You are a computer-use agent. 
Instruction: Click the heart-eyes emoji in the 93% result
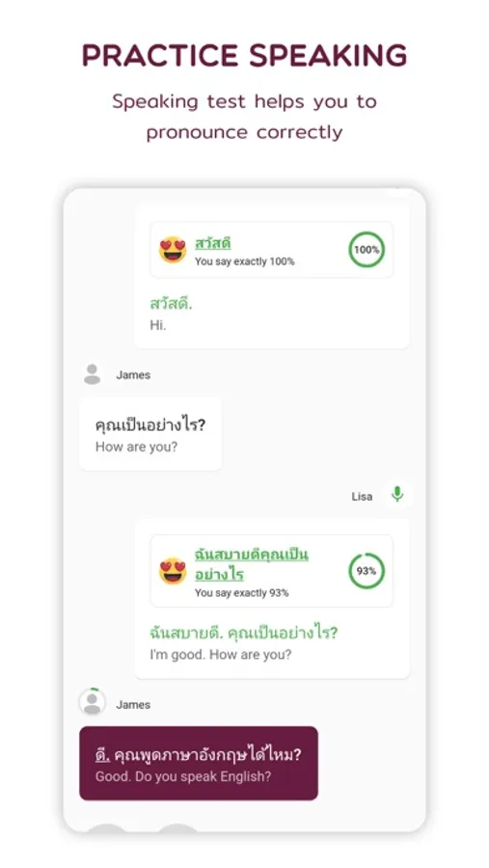point(173,571)
